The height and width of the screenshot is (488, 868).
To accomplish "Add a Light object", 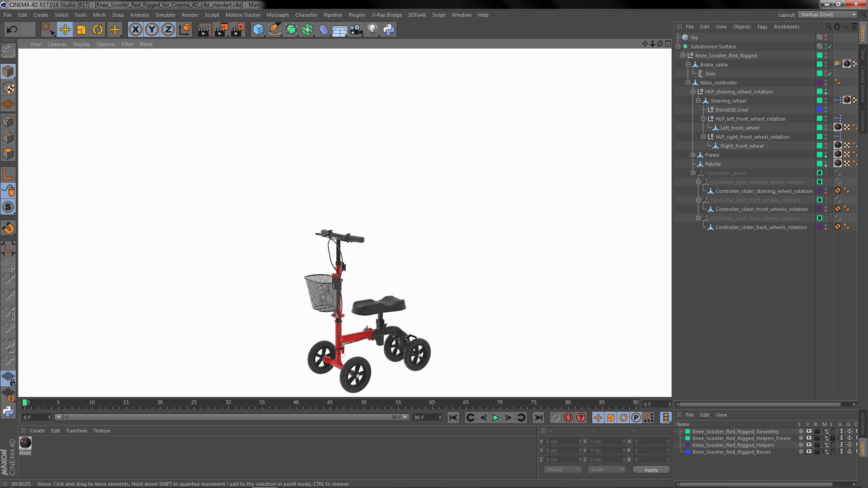I will point(372,30).
